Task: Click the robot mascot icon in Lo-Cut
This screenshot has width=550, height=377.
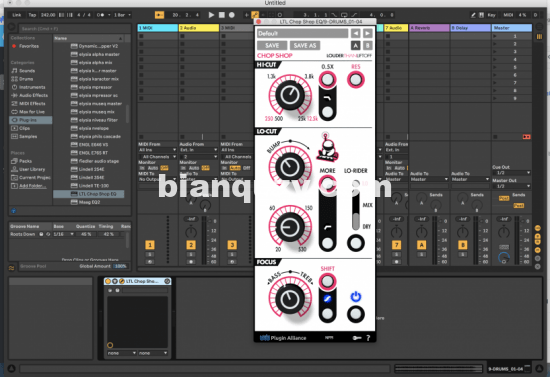Action: click(x=328, y=147)
